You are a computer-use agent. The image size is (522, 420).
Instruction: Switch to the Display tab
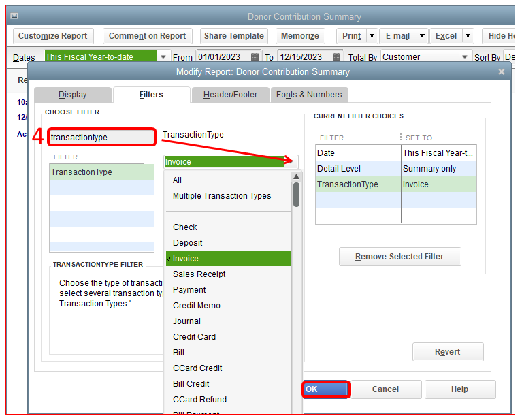pos(73,95)
